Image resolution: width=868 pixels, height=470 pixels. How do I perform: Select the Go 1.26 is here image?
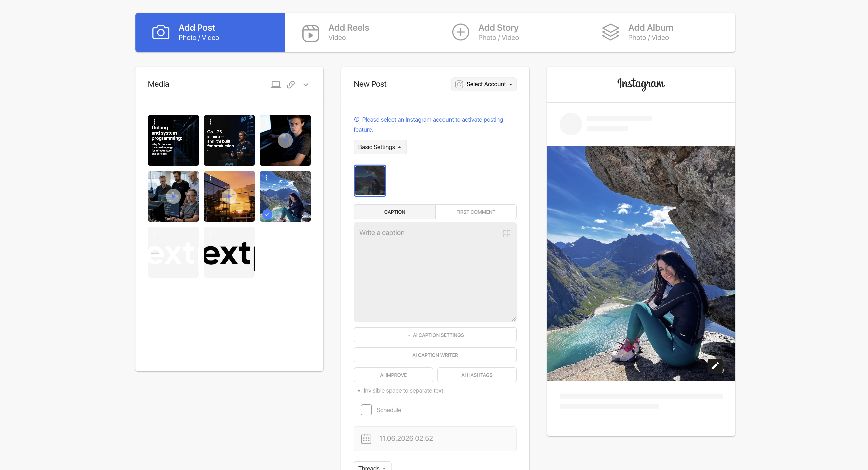coord(229,140)
